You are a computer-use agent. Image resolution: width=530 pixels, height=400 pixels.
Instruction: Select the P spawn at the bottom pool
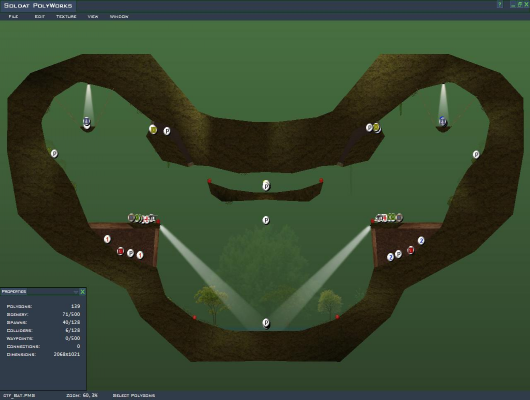coord(266,322)
